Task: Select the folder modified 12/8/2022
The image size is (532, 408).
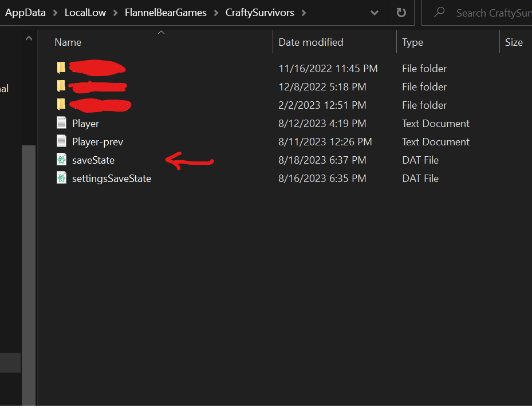Action: point(61,86)
